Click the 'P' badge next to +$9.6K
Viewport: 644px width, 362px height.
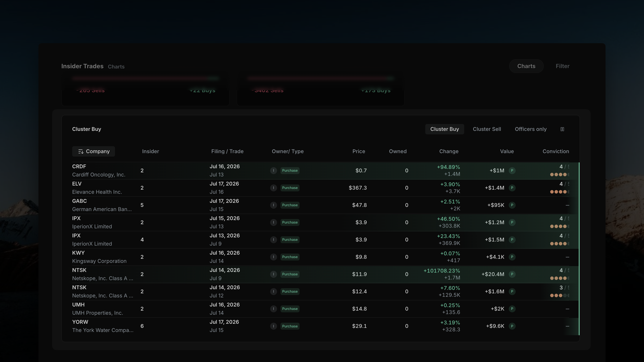512,326
